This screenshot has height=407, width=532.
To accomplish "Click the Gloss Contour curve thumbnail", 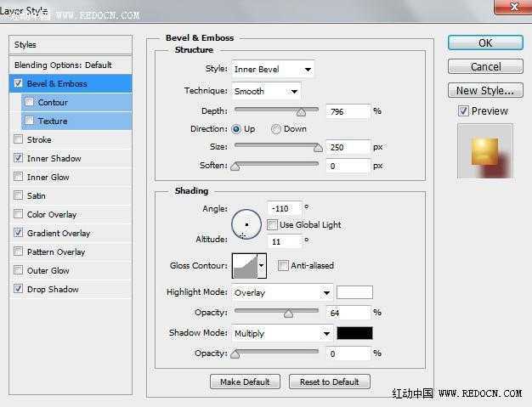I will pos(245,266).
